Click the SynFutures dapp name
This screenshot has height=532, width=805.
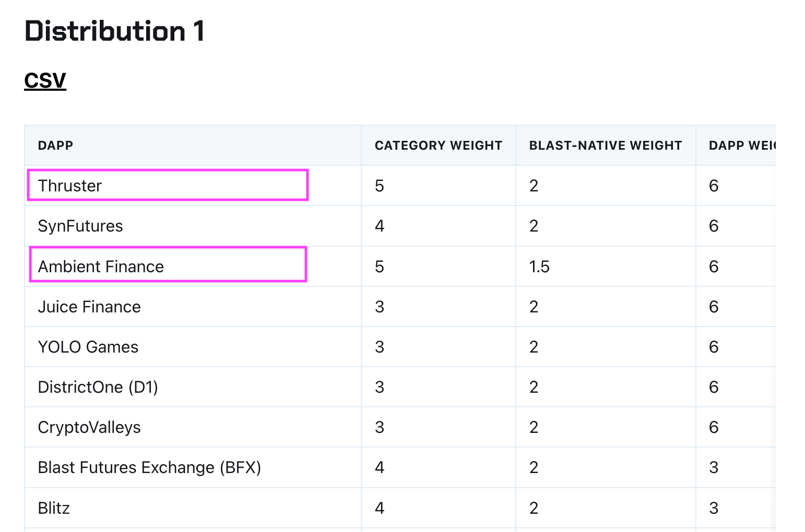click(80, 226)
